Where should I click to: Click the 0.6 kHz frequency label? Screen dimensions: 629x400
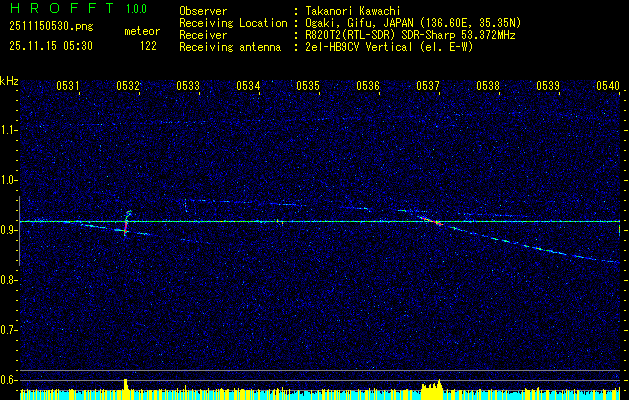(x=9, y=380)
